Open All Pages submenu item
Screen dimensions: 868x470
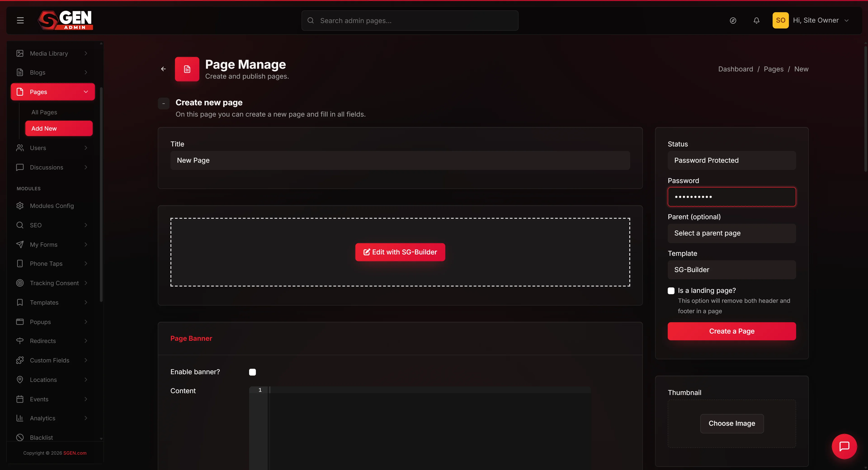pyautogui.click(x=44, y=112)
